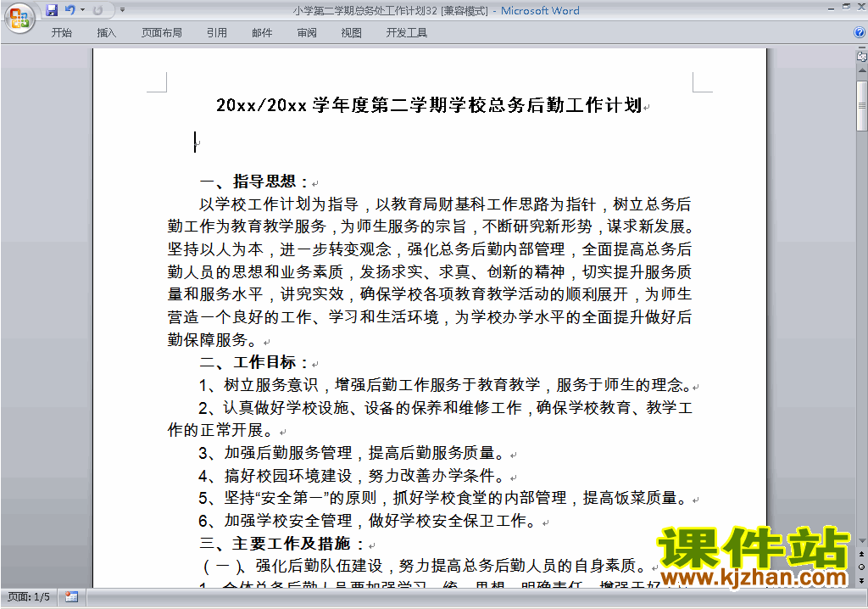
Task: Go to the 邮件 tab
Action: 262,33
